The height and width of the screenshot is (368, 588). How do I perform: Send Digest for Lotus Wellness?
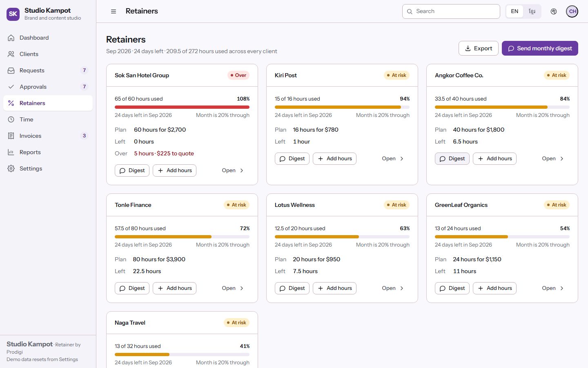click(292, 288)
